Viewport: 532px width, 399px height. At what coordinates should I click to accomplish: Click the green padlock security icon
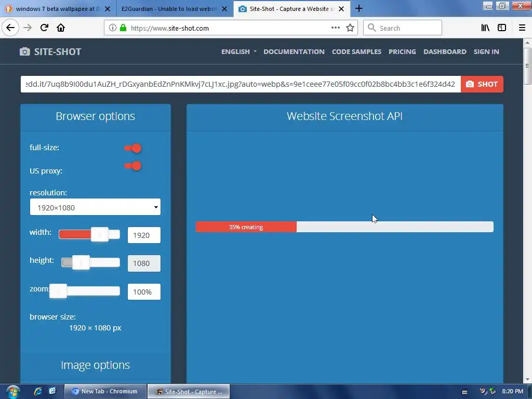(x=123, y=28)
